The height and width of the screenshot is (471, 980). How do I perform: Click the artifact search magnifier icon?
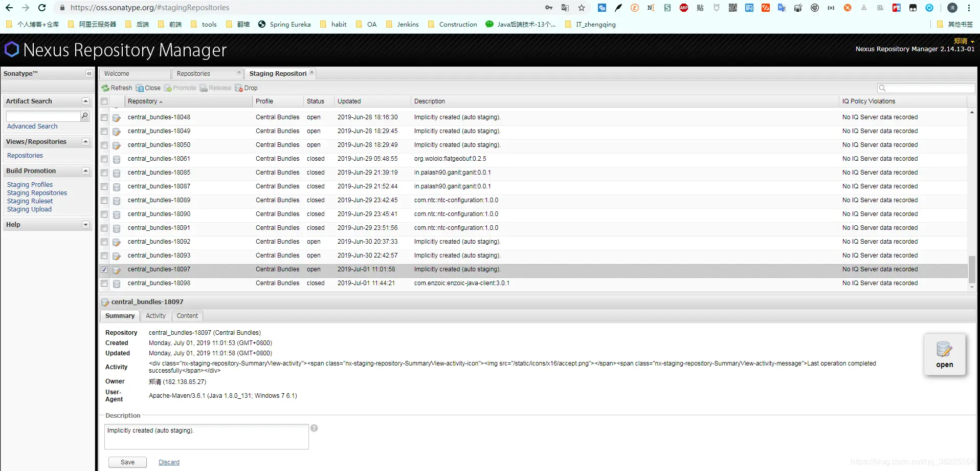pyautogui.click(x=85, y=116)
